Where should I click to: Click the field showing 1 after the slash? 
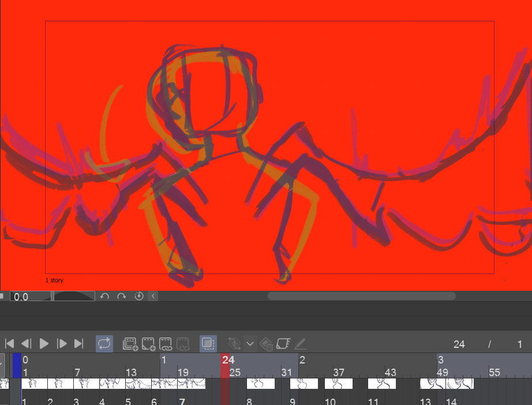(519, 344)
